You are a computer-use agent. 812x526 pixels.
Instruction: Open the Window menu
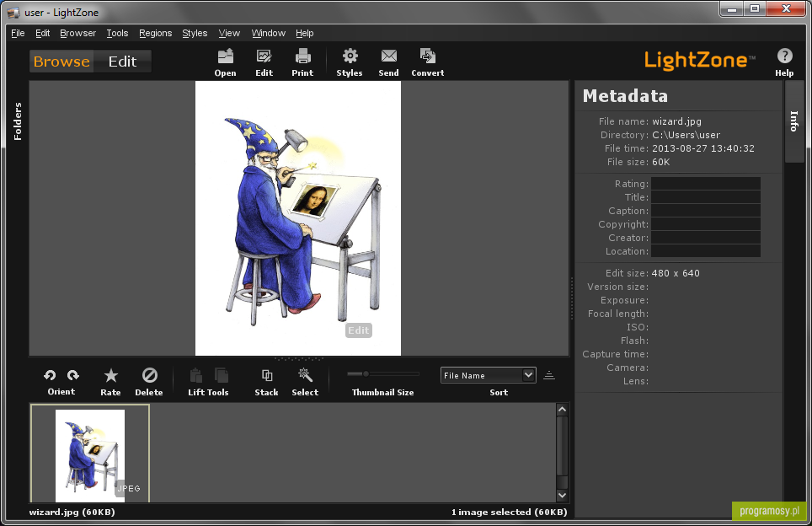coord(268,33)
